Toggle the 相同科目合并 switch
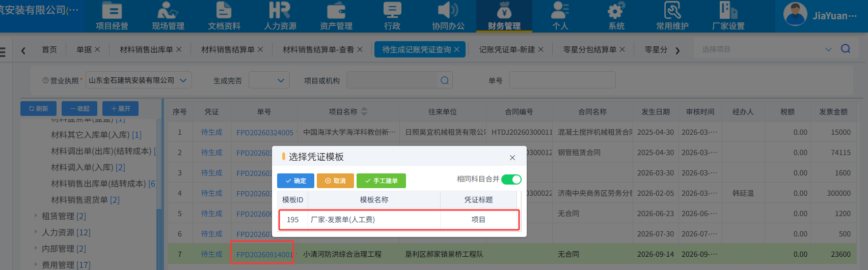The image size is (868, 270). coord(511,179)
